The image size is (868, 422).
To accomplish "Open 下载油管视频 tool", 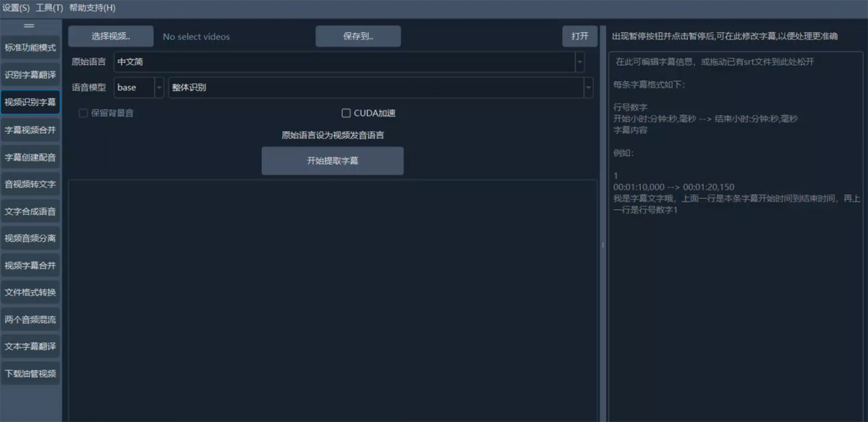I will 30,374.
